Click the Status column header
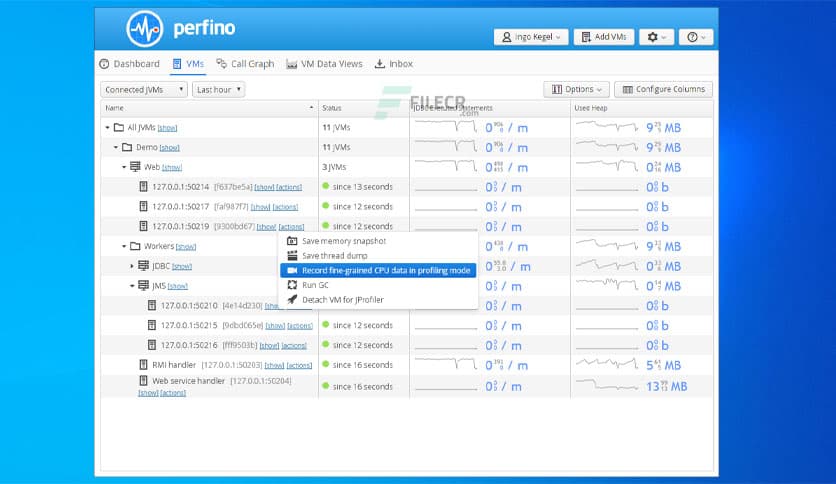Screen dimensions: 836x484 pos(364,108)
